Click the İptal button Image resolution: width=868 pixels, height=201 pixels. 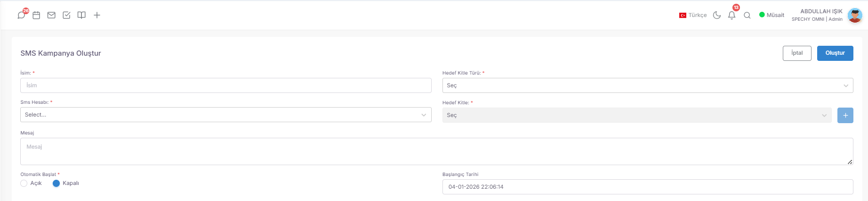click(797, 53)
